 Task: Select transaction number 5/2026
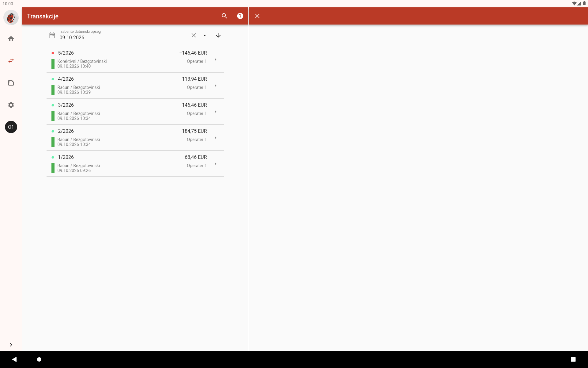[66, 53]
